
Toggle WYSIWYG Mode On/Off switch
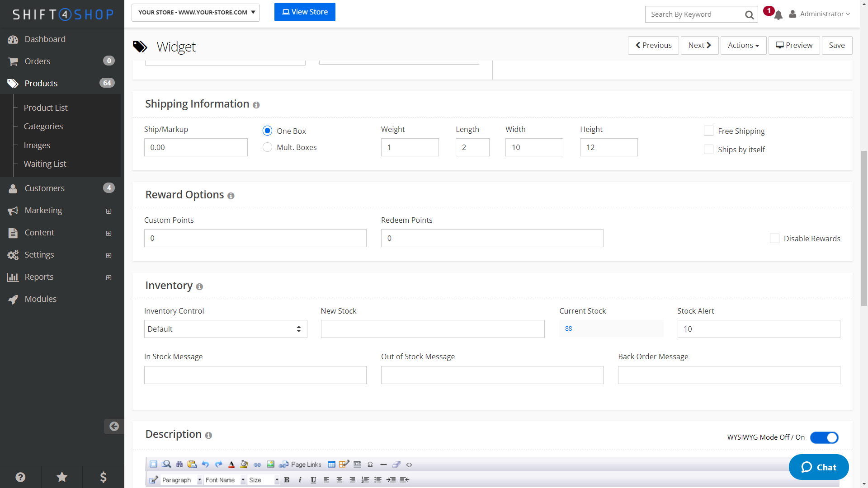(x=825, y=437)
